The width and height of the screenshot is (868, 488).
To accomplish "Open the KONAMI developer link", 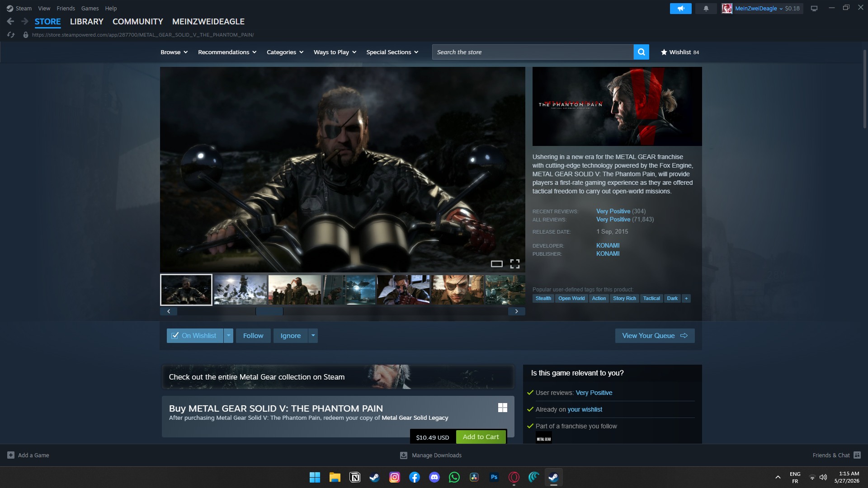I will click(x=608, y=245).
